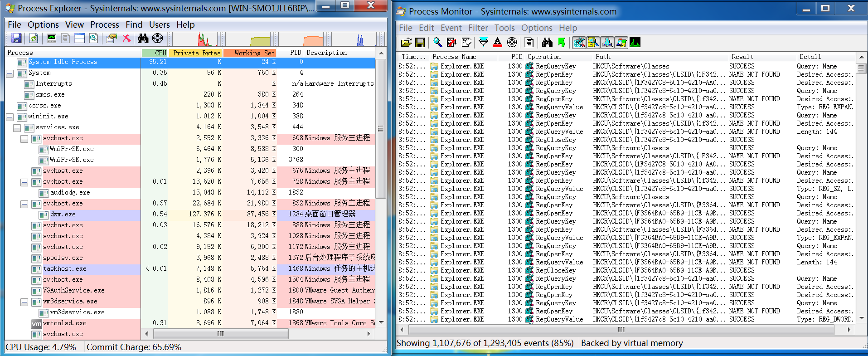The height and width of the screenshot is (356, 868).
Task: Collapse svchost.exe PID 608 tree node
Action: (24, 139)
